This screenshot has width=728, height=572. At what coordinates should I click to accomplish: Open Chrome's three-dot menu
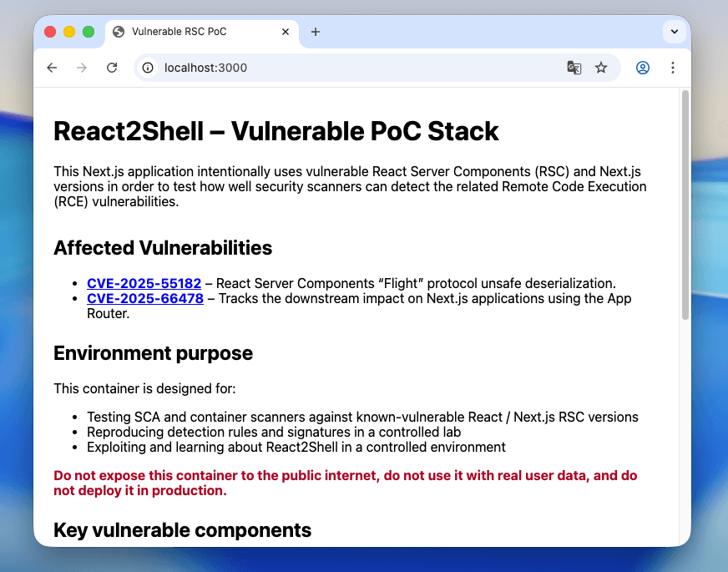(673, 68)
